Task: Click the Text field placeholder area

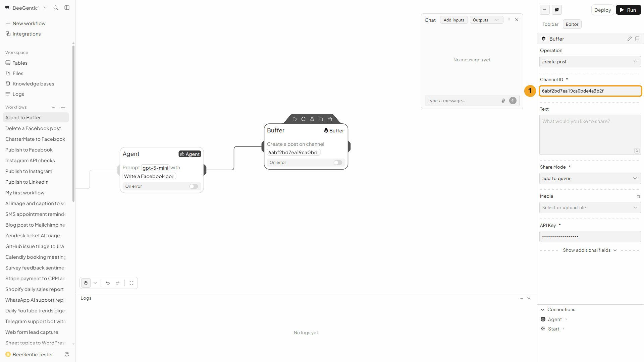Action: click(x=590, y=135)
